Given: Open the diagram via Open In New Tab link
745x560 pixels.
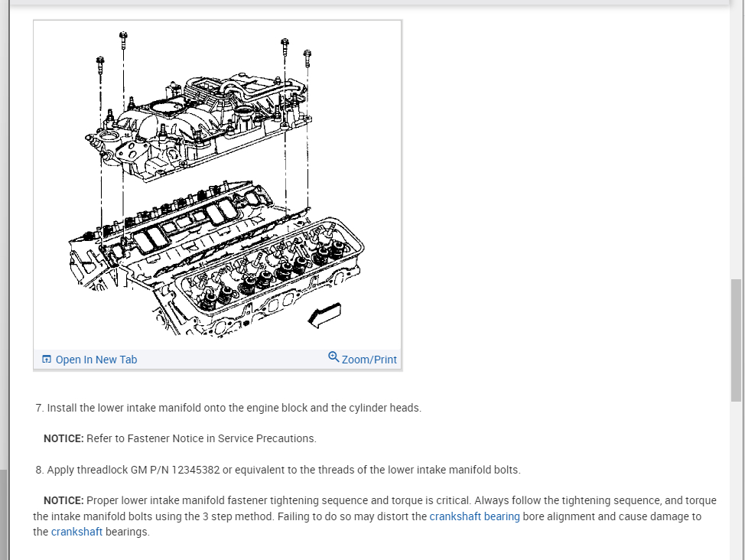Looking at the screenshot, I should [96, 360].
